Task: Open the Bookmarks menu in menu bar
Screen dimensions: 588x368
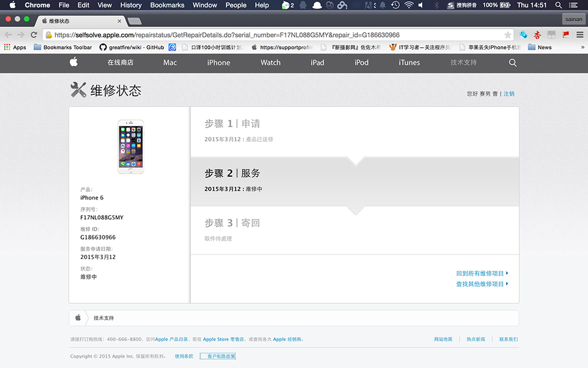Action: [x=167, y=5]
